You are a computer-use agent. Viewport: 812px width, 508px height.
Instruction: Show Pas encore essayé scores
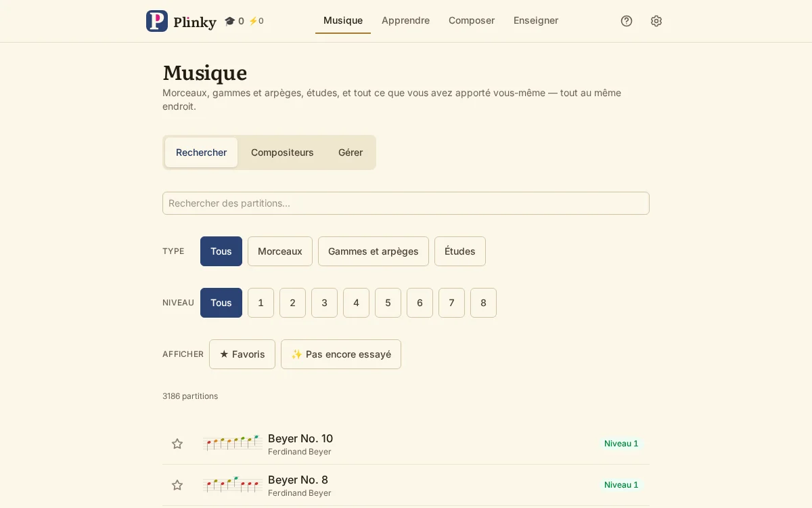(x=341, y=354)
